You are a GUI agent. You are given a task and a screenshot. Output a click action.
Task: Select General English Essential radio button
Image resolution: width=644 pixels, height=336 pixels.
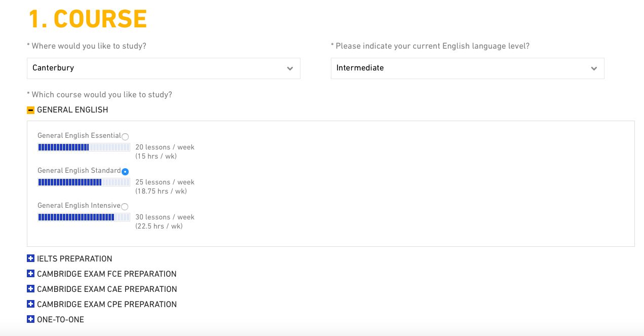(125, 137)
